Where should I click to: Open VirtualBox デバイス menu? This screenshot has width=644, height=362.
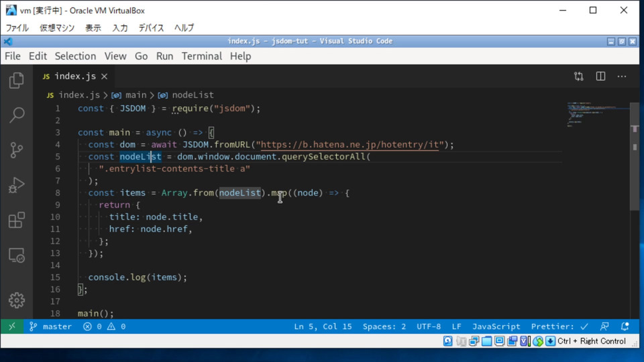pos(151,28)
